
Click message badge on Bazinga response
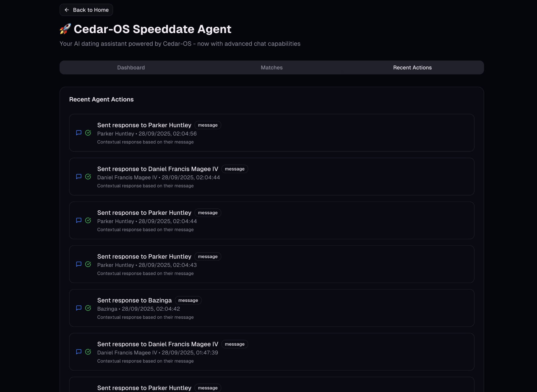point(188,300)
